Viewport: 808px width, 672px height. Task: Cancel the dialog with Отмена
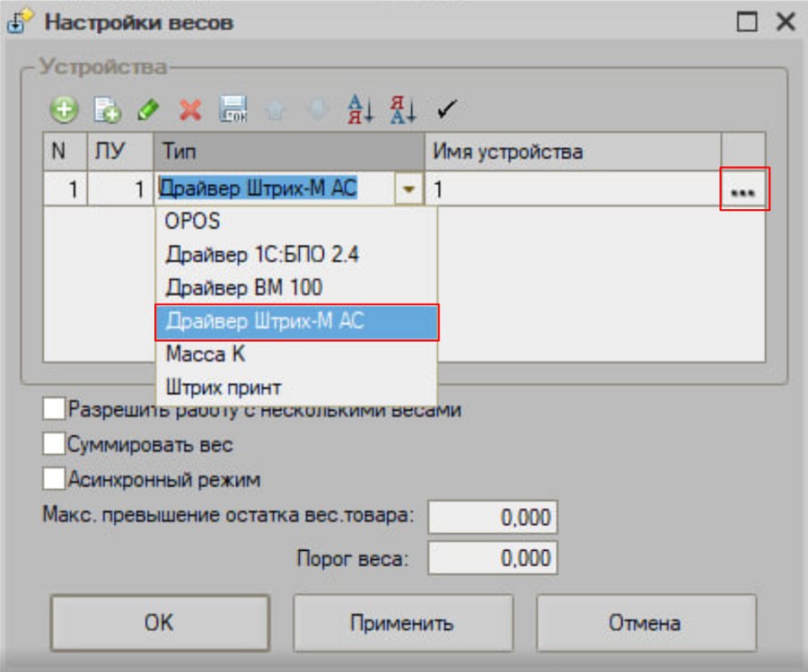point(646,623)
